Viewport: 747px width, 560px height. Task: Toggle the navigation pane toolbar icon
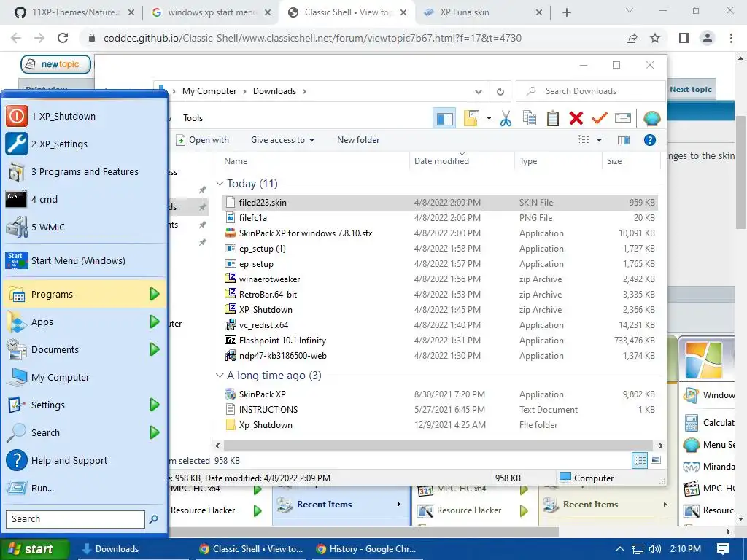pyautogui.click(x=444, y=118)
